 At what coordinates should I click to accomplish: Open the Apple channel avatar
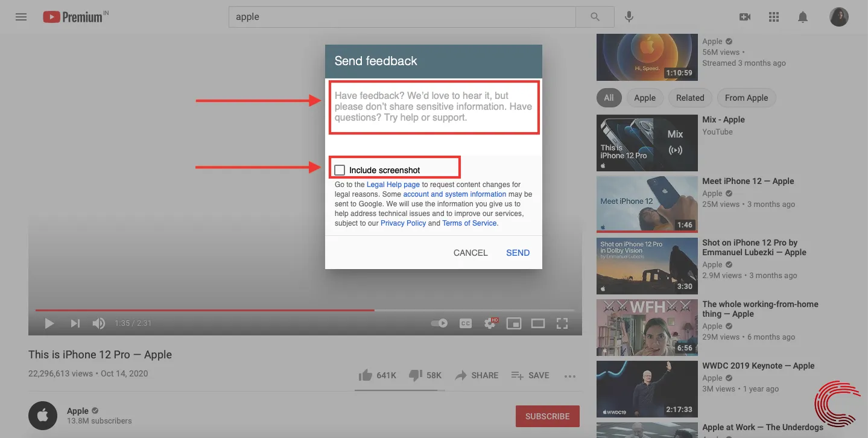pyautogui.click(x=43, y=416)
